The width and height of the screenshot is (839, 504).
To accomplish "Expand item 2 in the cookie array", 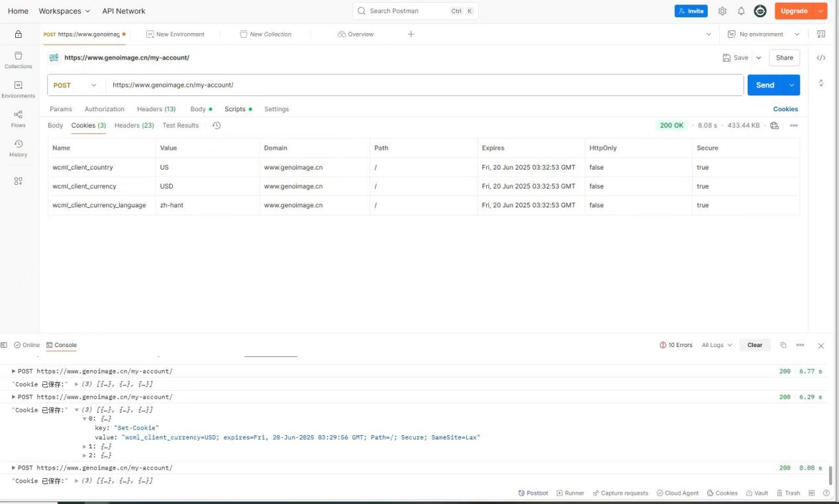I will [x=84, y=456].
